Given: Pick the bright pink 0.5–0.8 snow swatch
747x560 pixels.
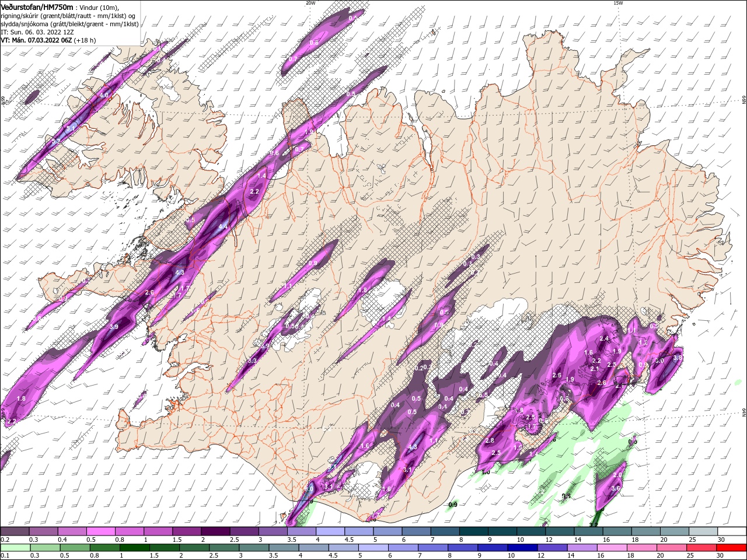Looking at the screenshot, I should [x=100, y=531].
